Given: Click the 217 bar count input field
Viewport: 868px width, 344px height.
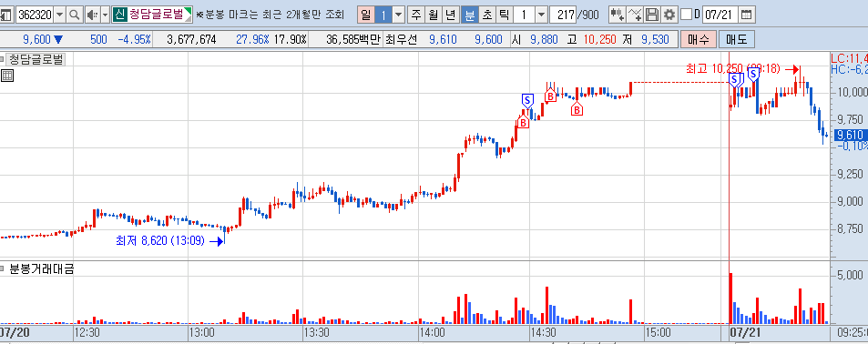Looking at the screenshot, I should point(564,15).
